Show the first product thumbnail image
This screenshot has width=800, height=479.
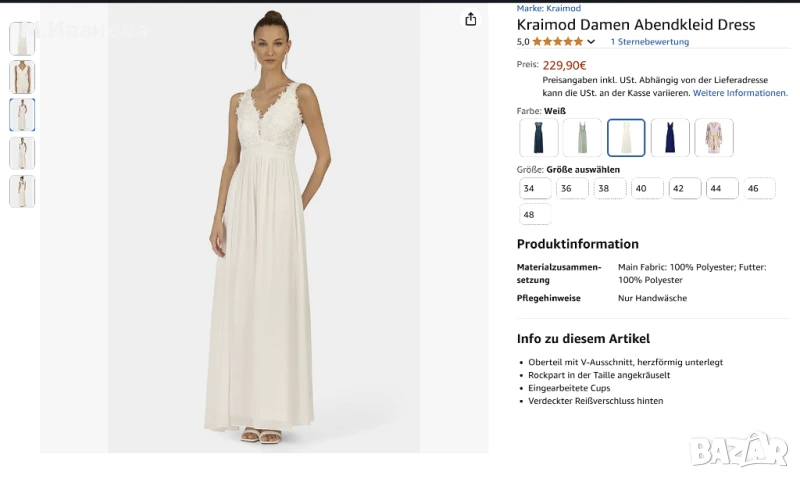click(x=22, y=39)
